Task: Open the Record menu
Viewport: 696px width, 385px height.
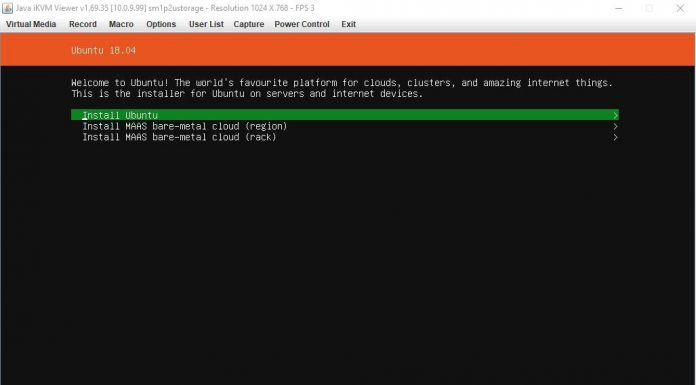Action: click(83, 24)
